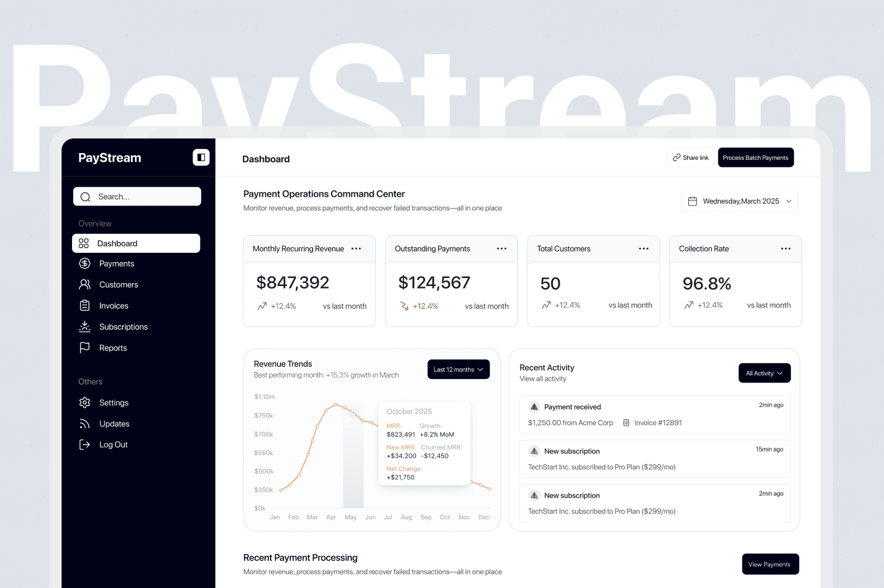884x588 pixels.
Task: Click Payment received activity icon
Action: click(x=535, y=407)
